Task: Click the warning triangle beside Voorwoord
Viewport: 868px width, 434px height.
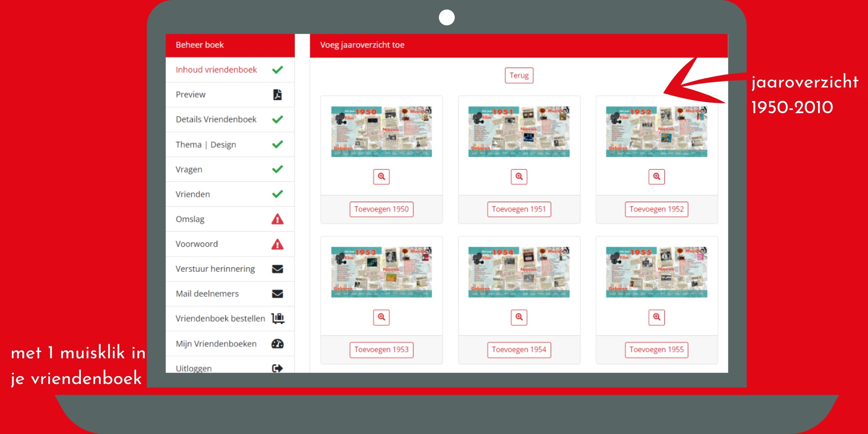Action: [277, 244]
